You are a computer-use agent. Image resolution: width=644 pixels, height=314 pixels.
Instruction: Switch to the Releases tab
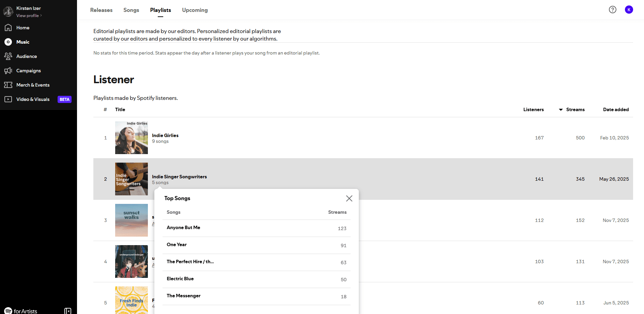[101, 10]
